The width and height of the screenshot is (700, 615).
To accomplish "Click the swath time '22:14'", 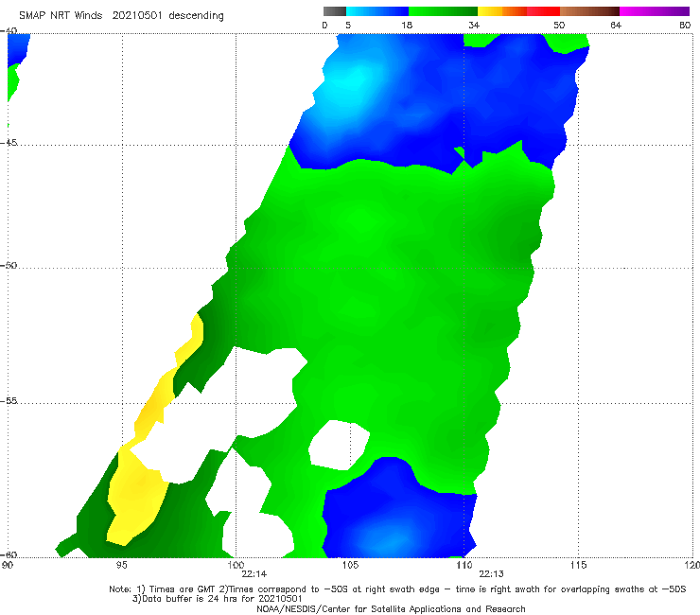I will pyautogui.click(x=254, y=574).
